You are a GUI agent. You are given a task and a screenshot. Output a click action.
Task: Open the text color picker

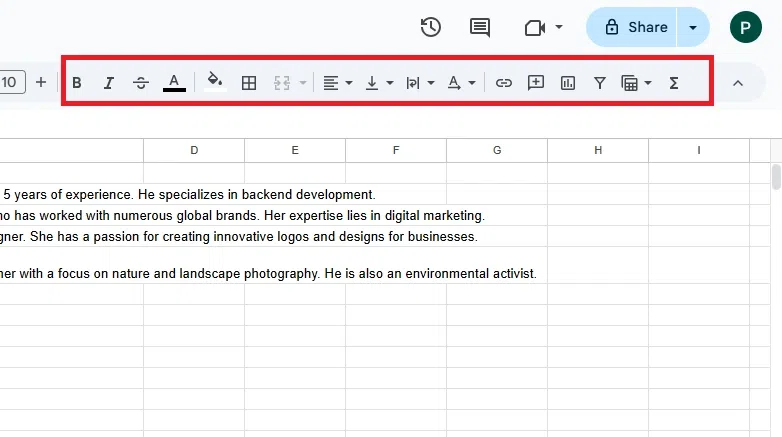click(x=174, y=83)
